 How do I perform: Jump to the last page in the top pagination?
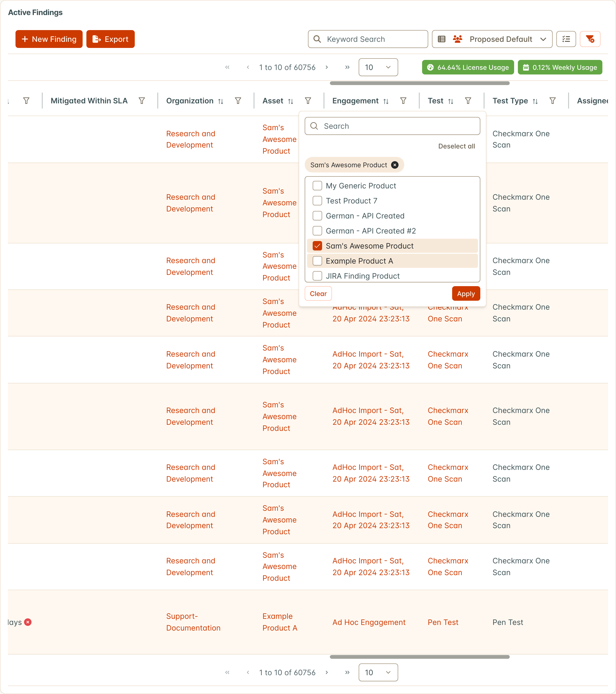click(x=347, y=67)
